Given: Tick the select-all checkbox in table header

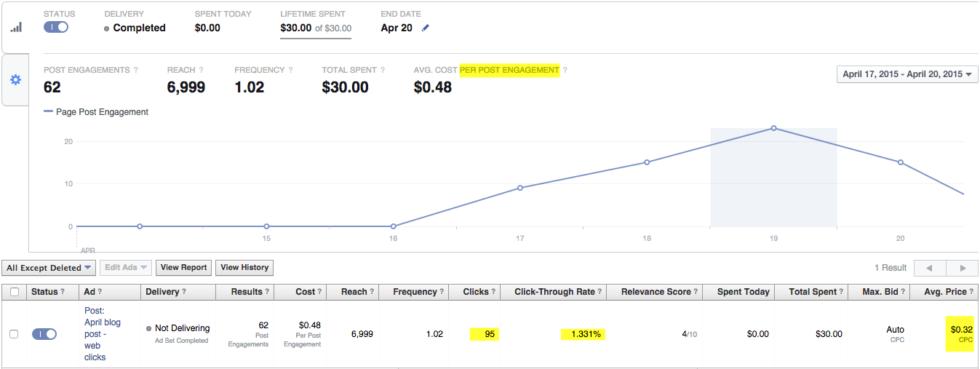Looking at the screenshot, I should pyautogui.click(x=14, y=292).
